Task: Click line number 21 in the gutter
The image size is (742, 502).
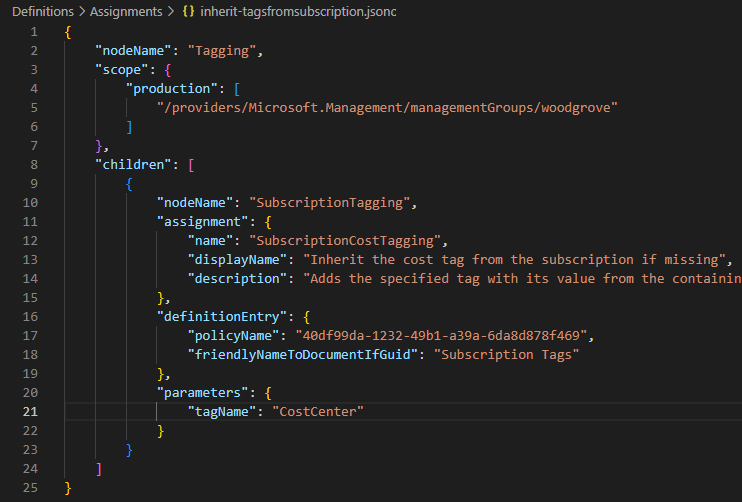Action: click(x=30, y=412)
